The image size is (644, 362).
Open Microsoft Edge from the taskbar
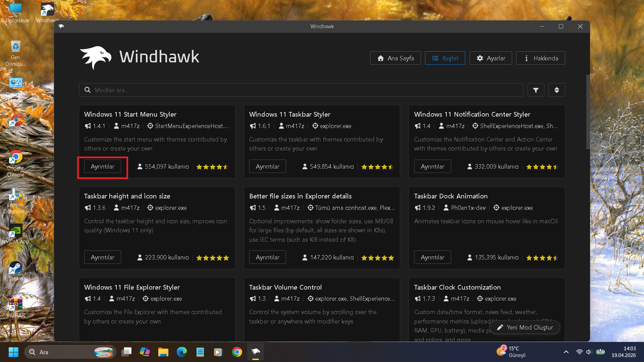[x=182, y=352]
